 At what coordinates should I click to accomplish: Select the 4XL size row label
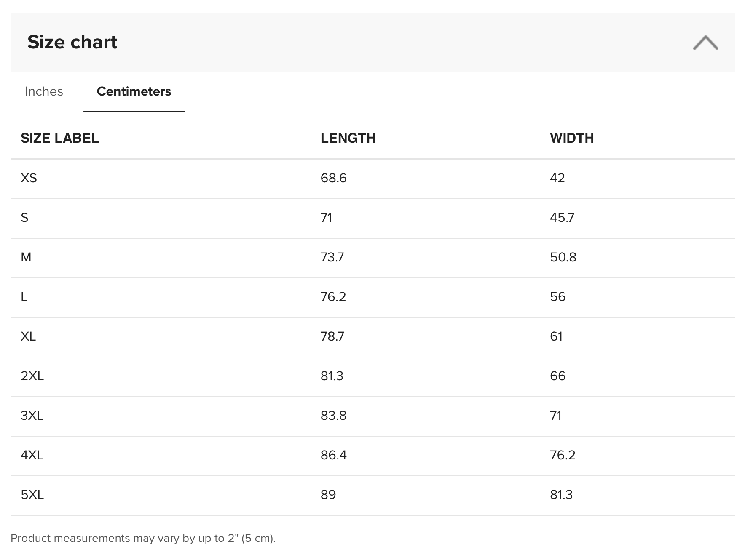coord(32,455)
